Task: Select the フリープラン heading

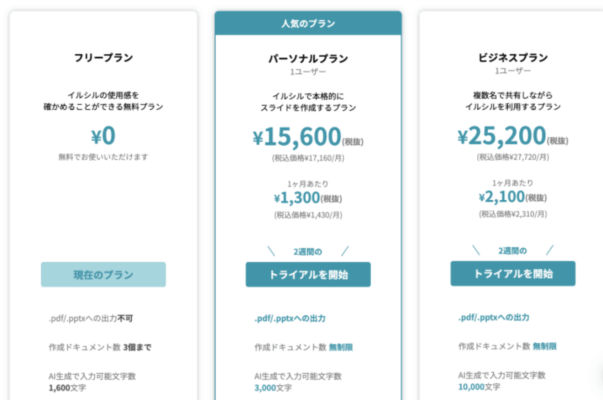Action: tap(103, 58)
